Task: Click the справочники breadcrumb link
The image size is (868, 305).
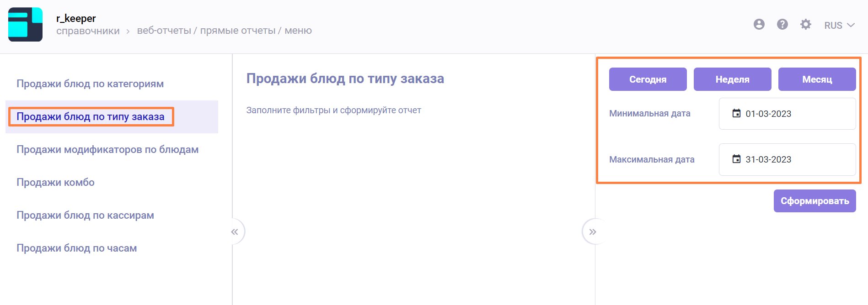Action: pyautogui.click(x=88, y=31)
